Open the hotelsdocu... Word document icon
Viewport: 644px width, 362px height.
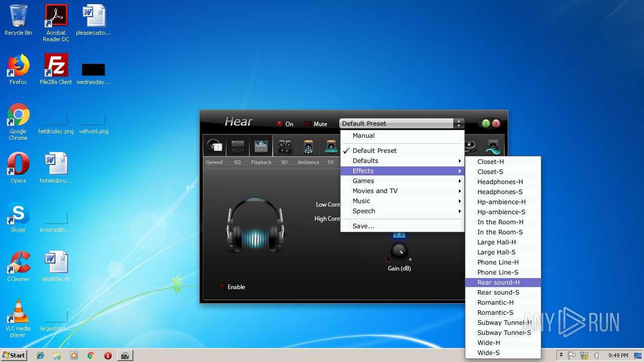tap(56, 168)
